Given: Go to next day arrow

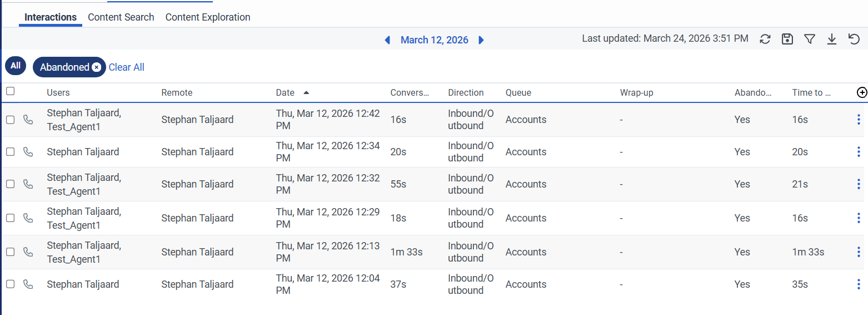Looking at the screenshot, I should (481, 40).
